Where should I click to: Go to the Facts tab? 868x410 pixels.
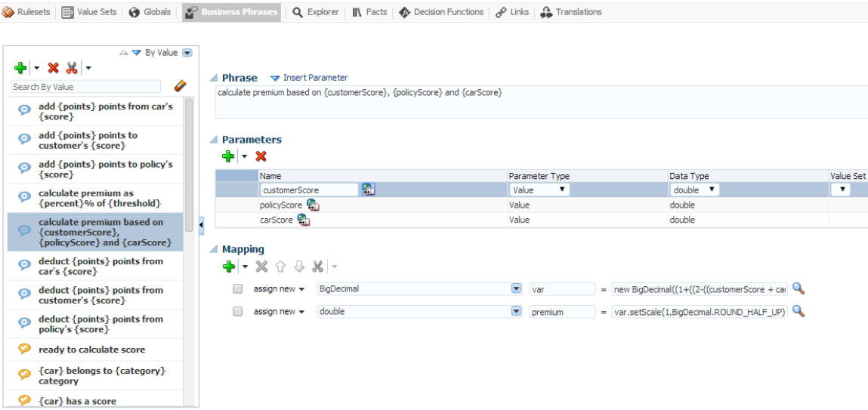click(x=369, y=12)
